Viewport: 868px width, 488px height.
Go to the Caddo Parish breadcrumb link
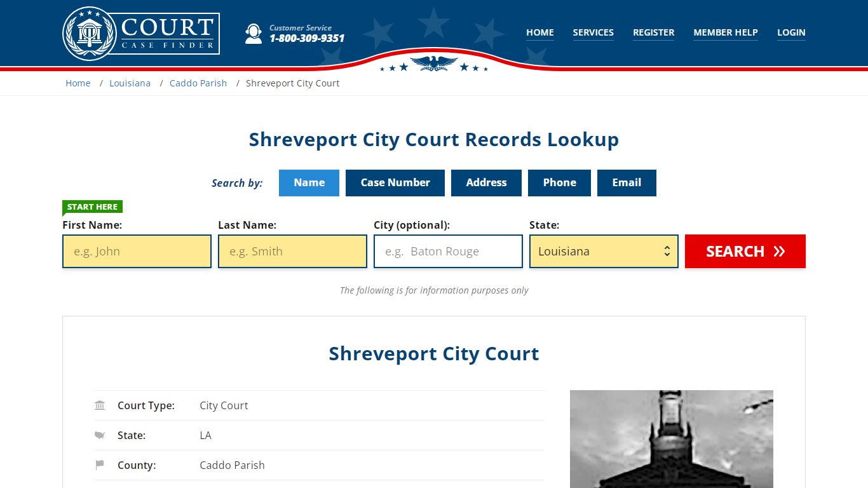198,83
